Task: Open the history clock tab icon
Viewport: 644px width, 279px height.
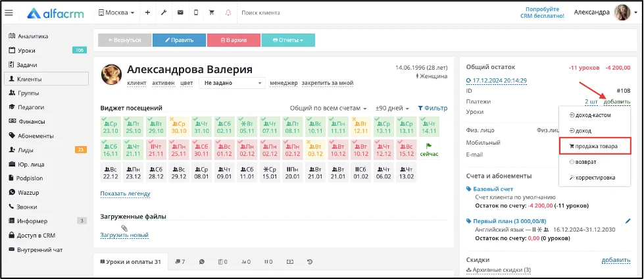Action: click(310, 261)
